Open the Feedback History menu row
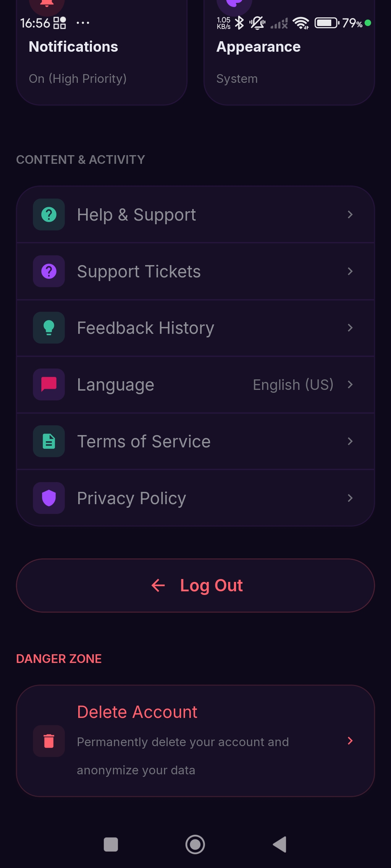 click(x=195, y=328)
